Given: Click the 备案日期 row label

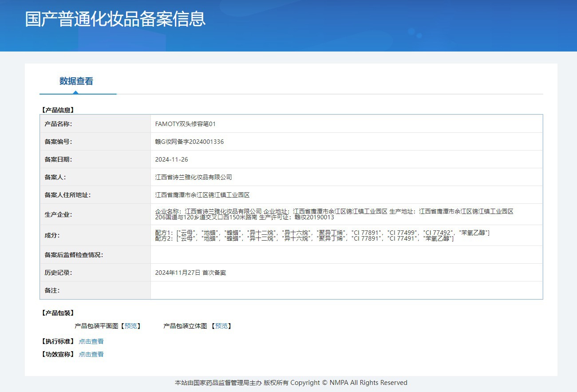Looking at the screenshot, I should [x=58, y=159].
